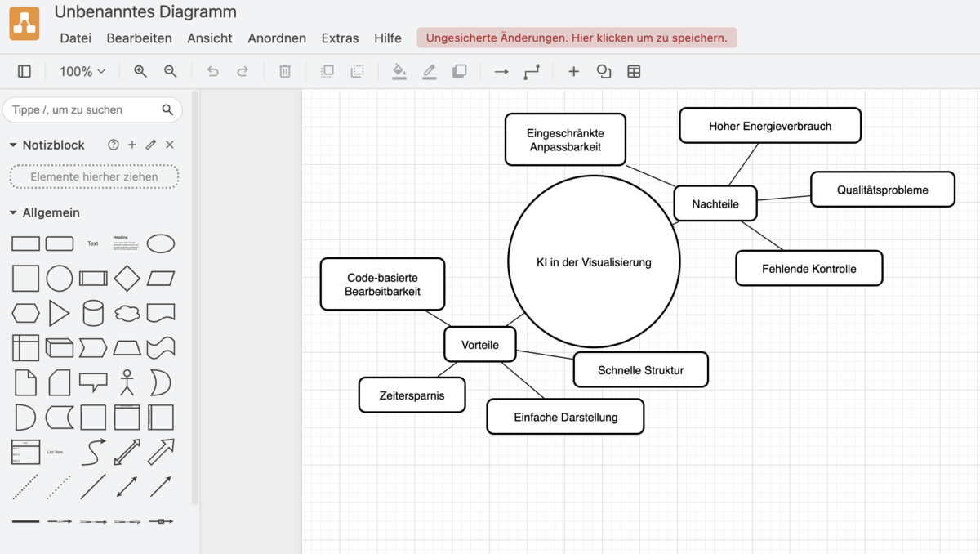Click the fill color bucket icon
The width and height of the screenshot is (980, 554).
pyautogui.click(x=399, y=72)
